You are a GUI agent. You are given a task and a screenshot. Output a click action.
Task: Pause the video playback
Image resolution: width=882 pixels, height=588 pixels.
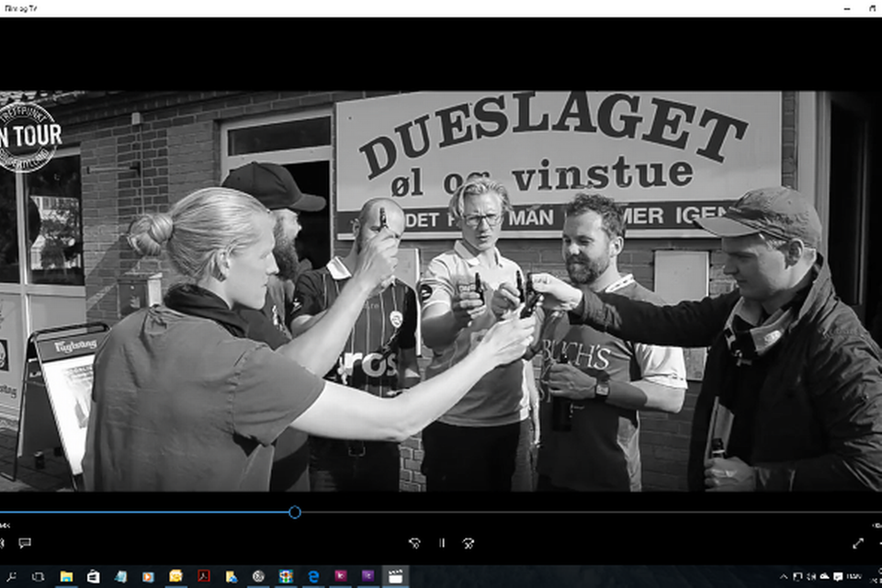coord(442,543)
